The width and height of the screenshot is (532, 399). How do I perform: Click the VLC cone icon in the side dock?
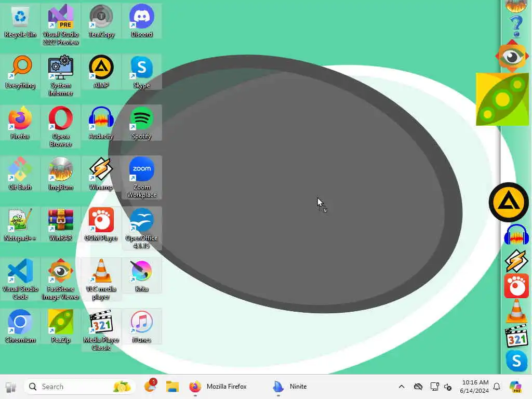(x=516, y=311)
